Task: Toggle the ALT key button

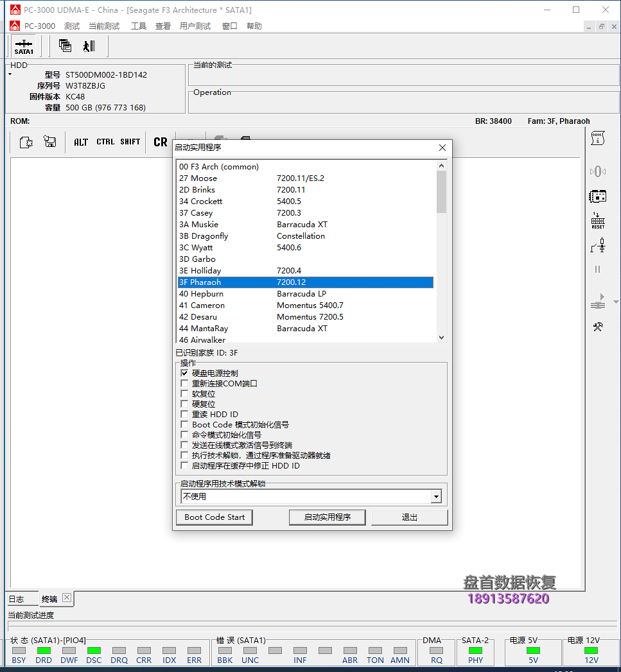Action: coord(81,142)
